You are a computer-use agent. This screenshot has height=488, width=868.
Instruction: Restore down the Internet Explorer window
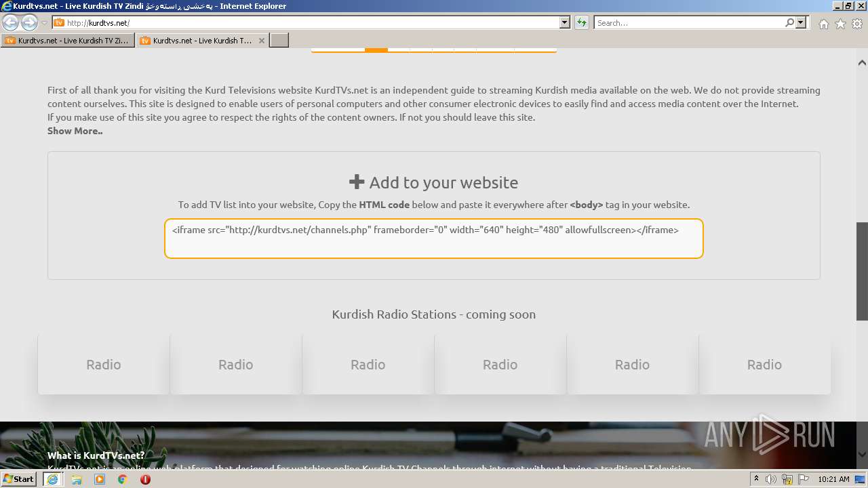847,6
